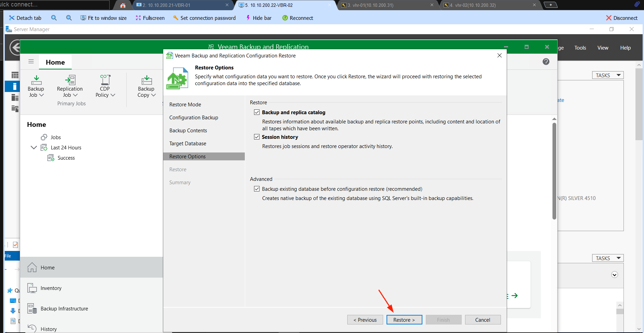Screen dimensions: 644x333
Task: Expand the Replication Job dropdown arrow
Action: pyautogui.click(x=75, y=95)
